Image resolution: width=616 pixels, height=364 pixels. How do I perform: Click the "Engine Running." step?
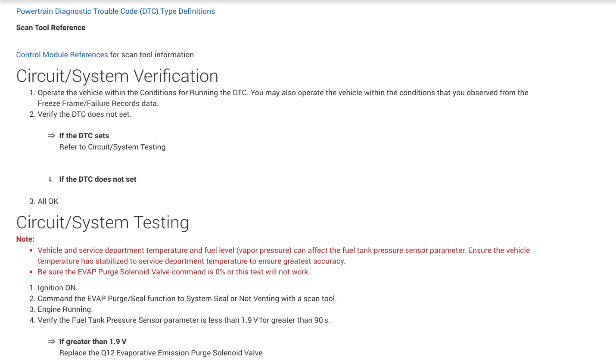(65, 309)
